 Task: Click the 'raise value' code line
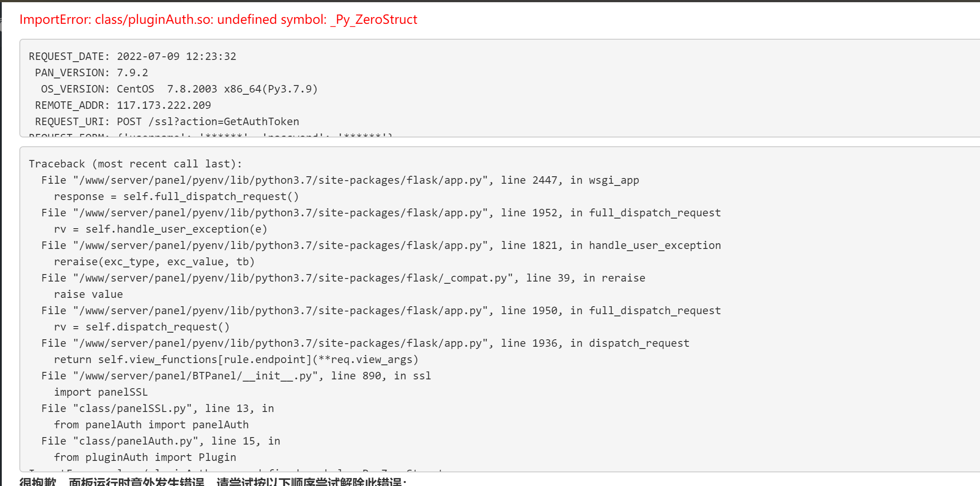(88, 294)
